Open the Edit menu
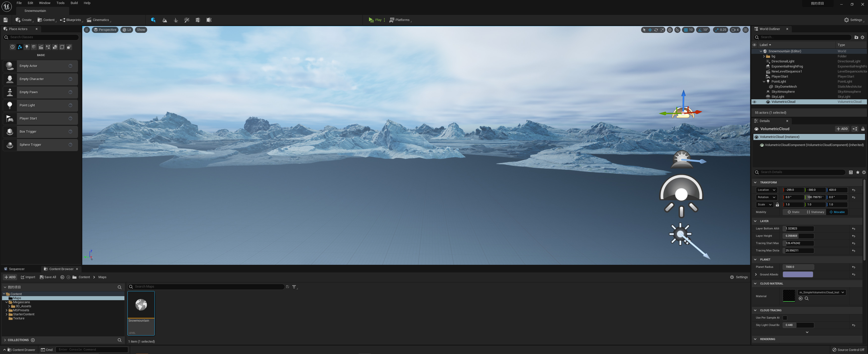Image resolution: width=868 pixels, height=354 pixels. pos(30,3)
